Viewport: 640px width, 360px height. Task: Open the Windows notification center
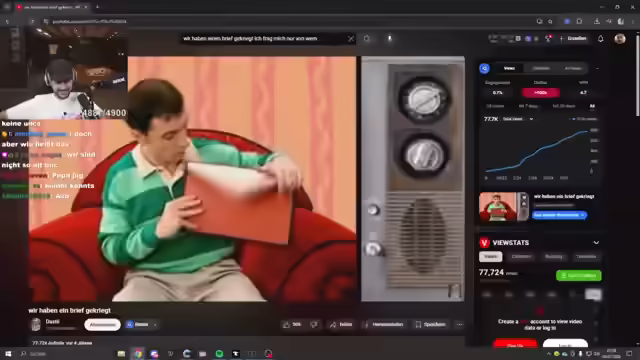click(x=630, y=353)
